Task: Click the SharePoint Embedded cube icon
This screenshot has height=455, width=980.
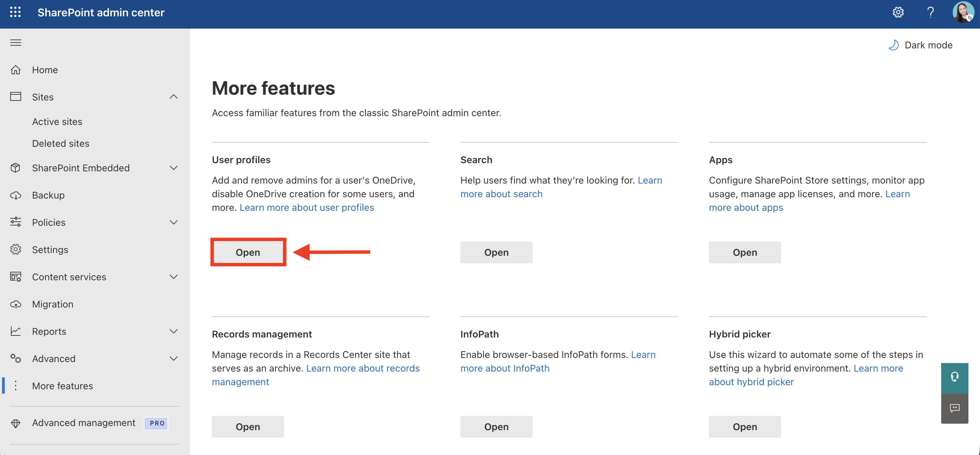Action: pyautogui.click(x=16, y=168)
